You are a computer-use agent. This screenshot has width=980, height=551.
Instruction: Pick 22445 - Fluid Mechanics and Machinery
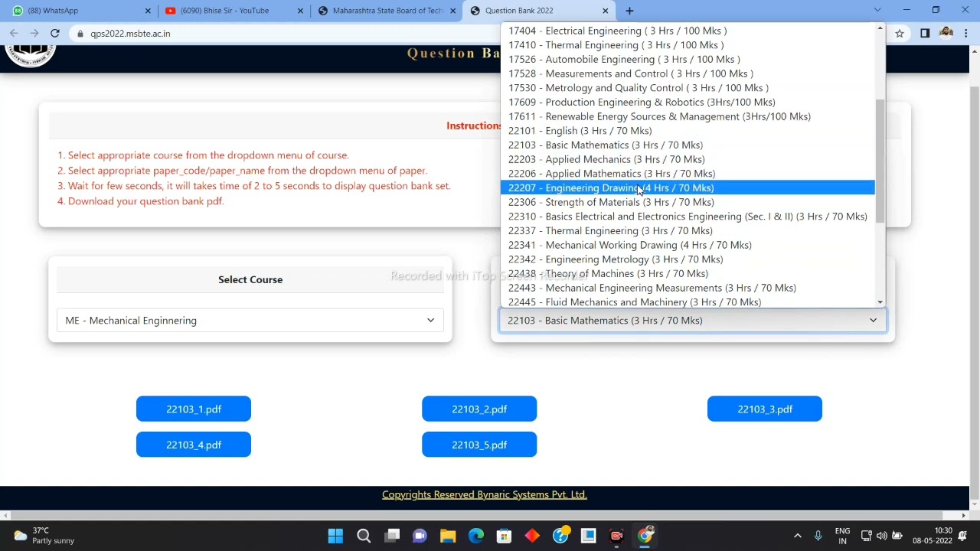(x=688, y=302)
